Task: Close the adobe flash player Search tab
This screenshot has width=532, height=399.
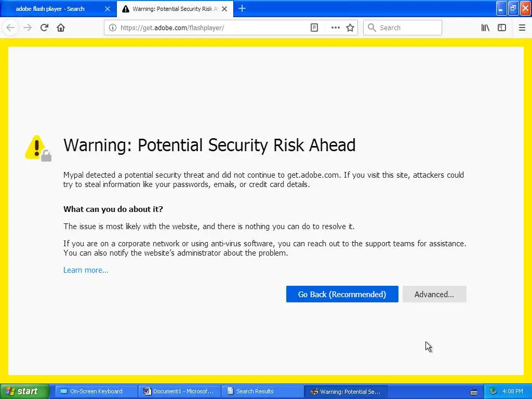Action: coord(108,9)
